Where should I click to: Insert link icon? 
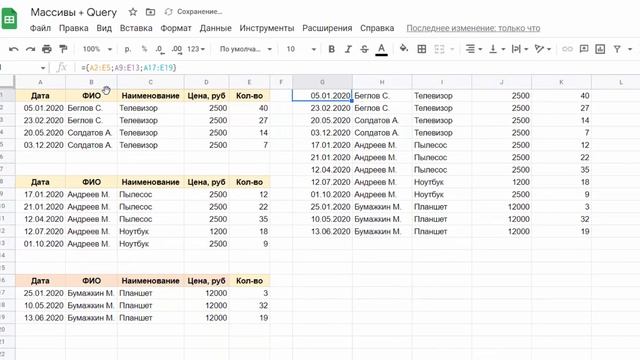[x=567, y=49]
